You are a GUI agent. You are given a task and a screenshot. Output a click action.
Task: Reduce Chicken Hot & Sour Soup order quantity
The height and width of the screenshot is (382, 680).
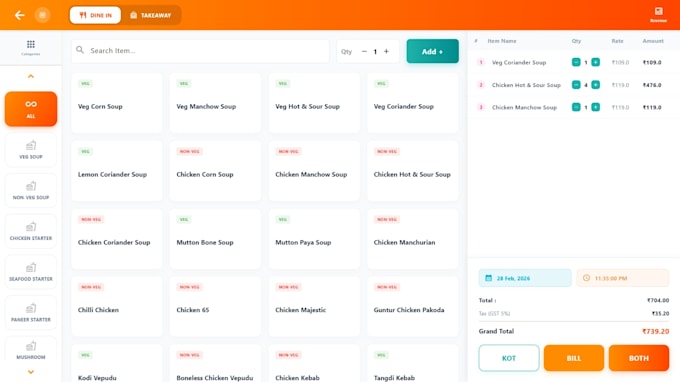pos(576,85)
